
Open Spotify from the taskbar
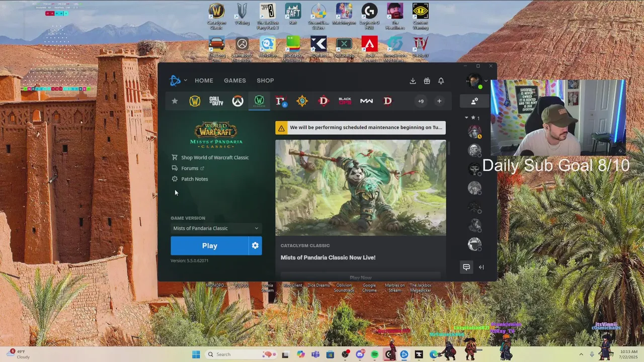click(374, 354)
